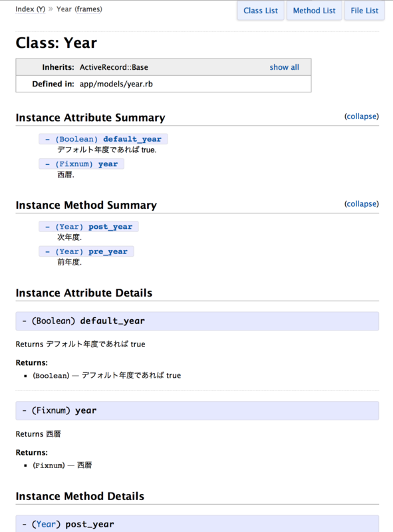Expand the inheritance tree with show all
Screen dimensions: 393x532
284,67
